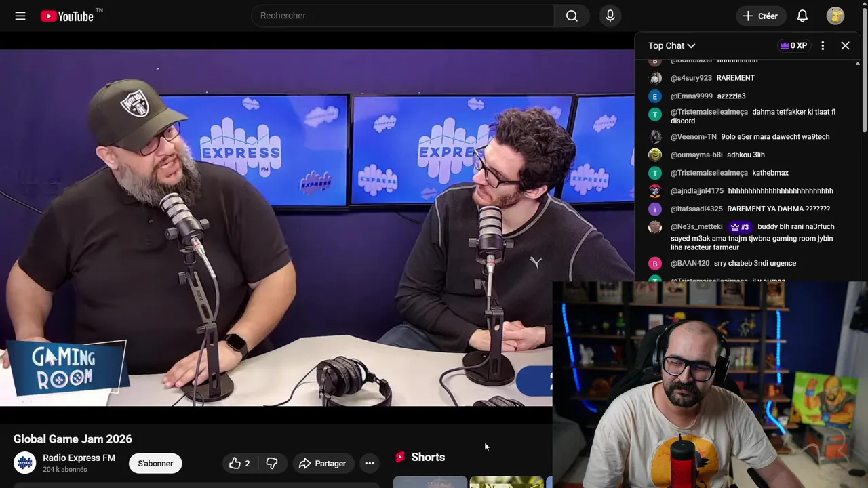View the 0 XP crown badge
The width and height of the screenshot is (868, 488).
point(793,45)
